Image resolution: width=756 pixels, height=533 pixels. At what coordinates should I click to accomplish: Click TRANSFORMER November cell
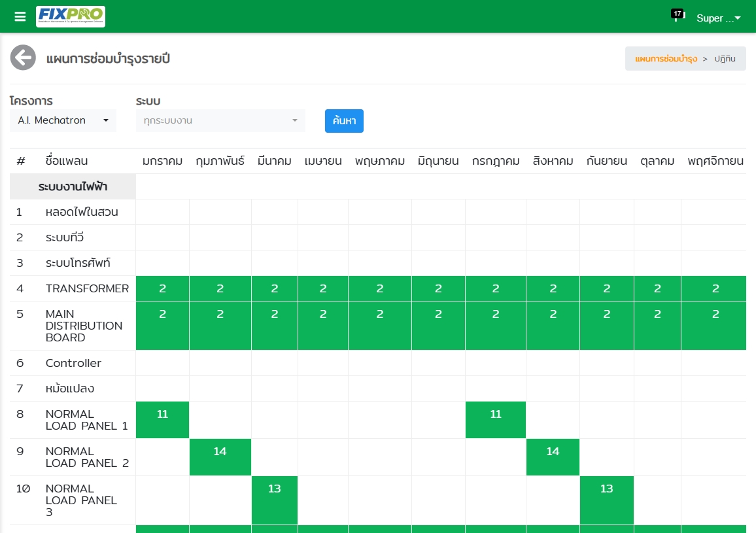tap(715, 288)
